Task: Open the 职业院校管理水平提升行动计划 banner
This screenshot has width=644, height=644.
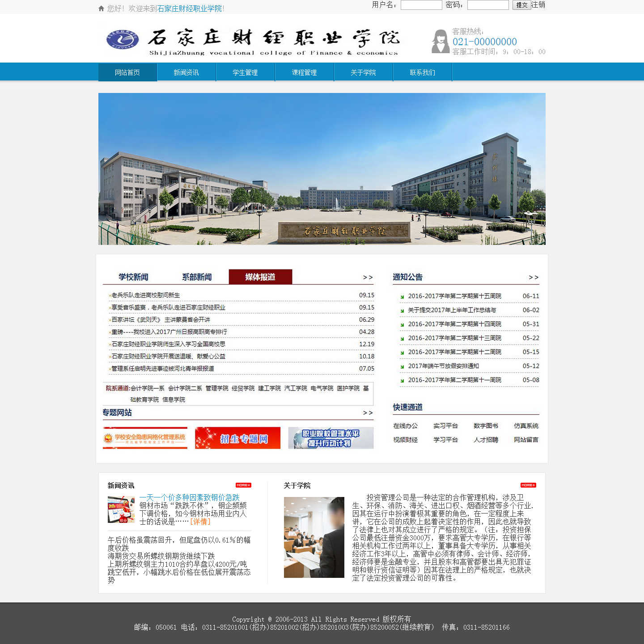Action: click(x=330, y=438)
